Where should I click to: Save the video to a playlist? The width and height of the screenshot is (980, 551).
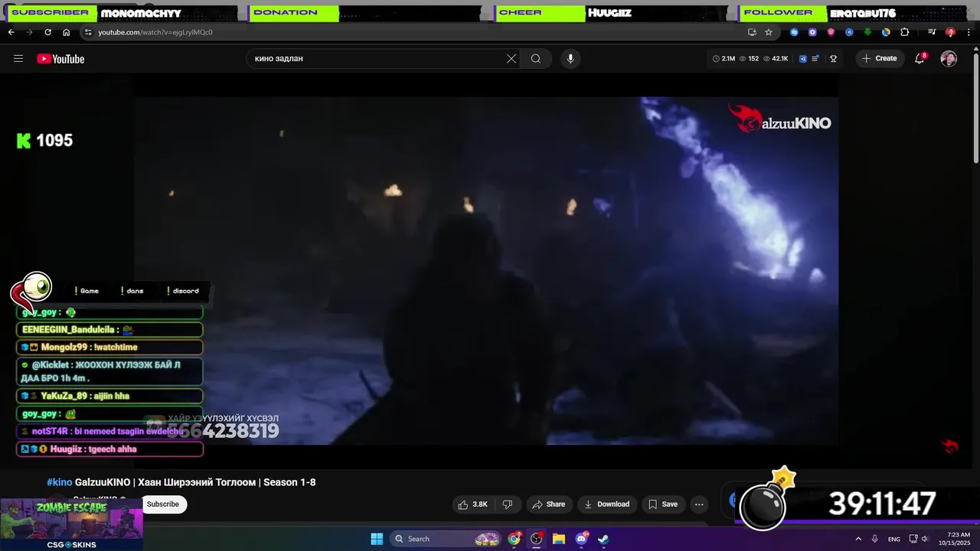(x=663, y=504)
